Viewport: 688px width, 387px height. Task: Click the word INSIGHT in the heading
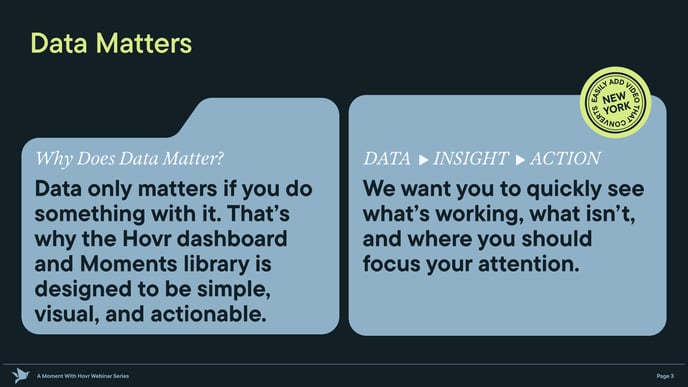[x=471, y=159]
